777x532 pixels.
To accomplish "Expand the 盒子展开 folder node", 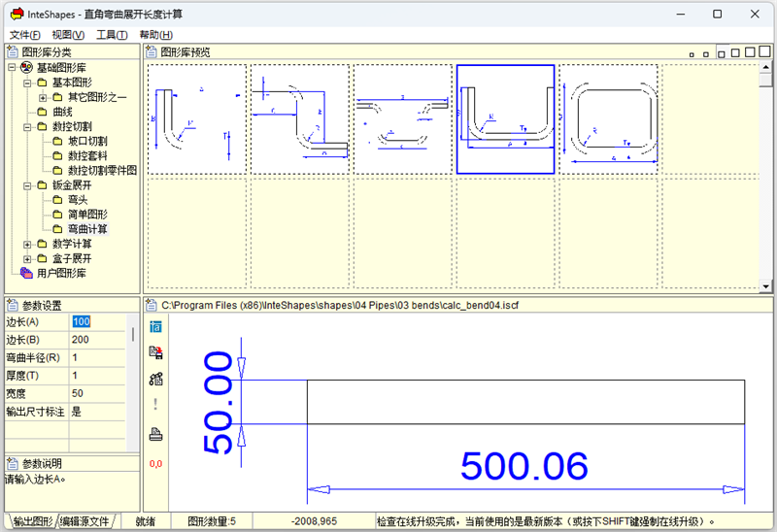I will click(27, 259).
